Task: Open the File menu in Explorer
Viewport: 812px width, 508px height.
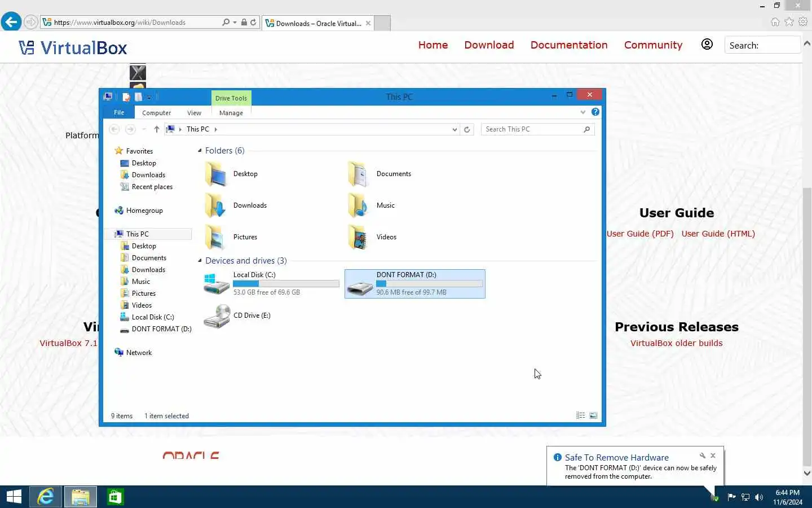Action: [x=119, y=112]
